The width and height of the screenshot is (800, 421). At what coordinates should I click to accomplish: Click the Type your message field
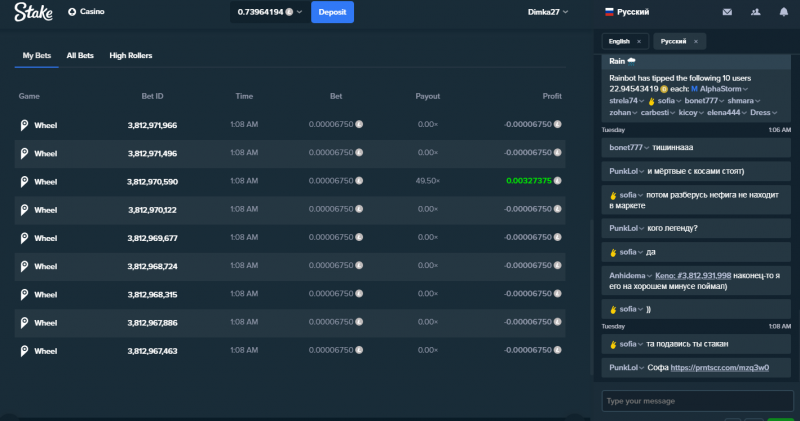point(697,401)
